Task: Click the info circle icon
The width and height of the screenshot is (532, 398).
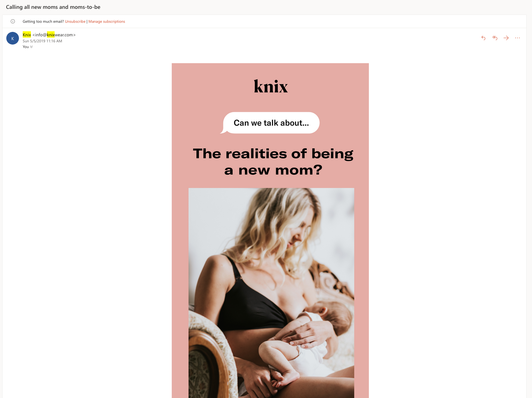Action: [x=13, y=21]
